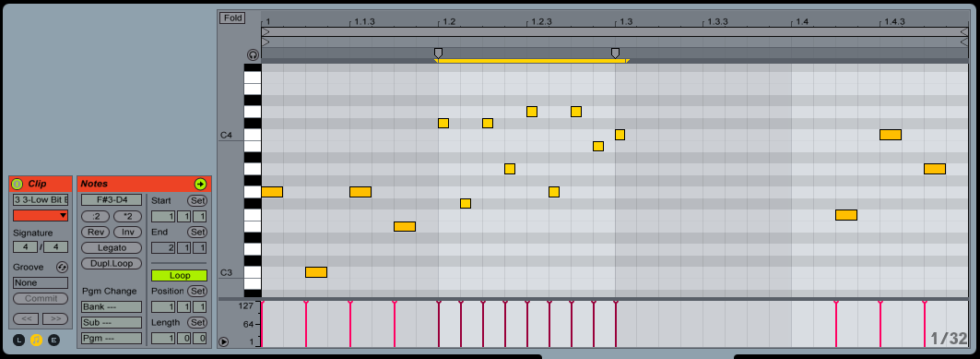
Task: Click the Rev reverse notes button
Action: click(95, 232)
